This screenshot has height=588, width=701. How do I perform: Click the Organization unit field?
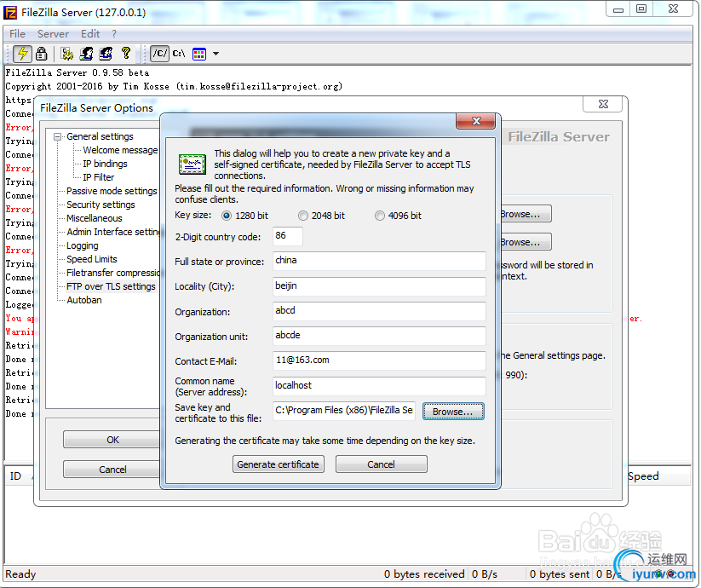[379, 336]
